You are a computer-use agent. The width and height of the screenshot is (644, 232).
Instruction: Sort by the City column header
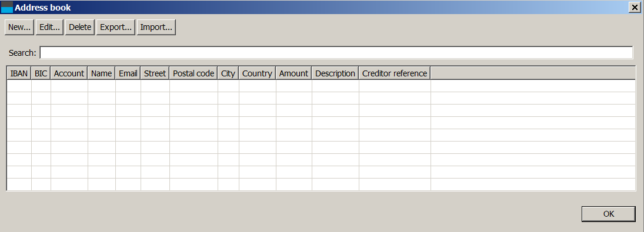228,73
